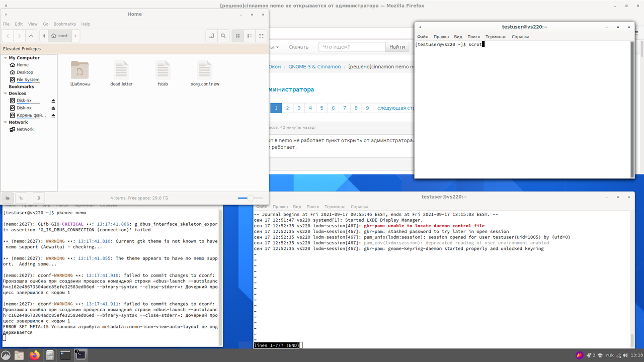
Task: Show tree view via status bar button
Action: [x=21, y=198]
